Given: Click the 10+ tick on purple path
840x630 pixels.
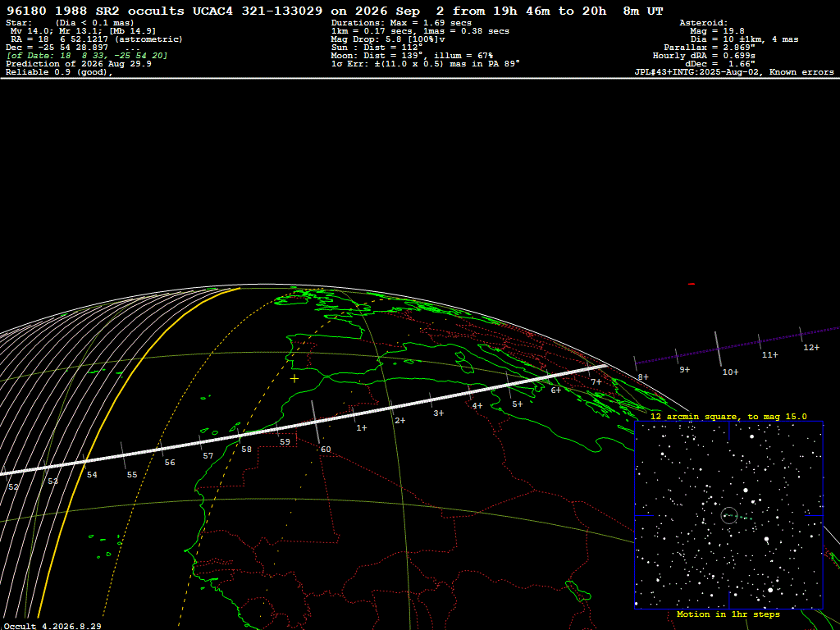Looking at the screenshot, I should (730, 372).
